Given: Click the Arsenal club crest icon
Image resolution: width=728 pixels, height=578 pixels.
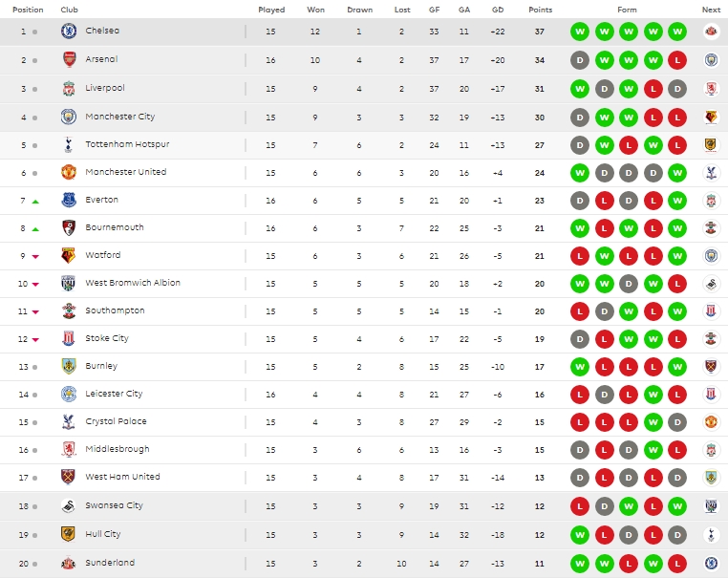Looking at the screenshot, I should pos(69,60).
